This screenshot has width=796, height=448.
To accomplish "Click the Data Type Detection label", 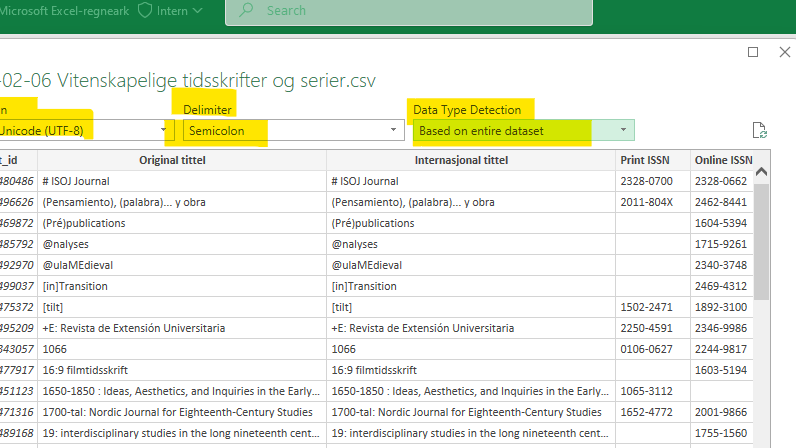I will (467, 110).
